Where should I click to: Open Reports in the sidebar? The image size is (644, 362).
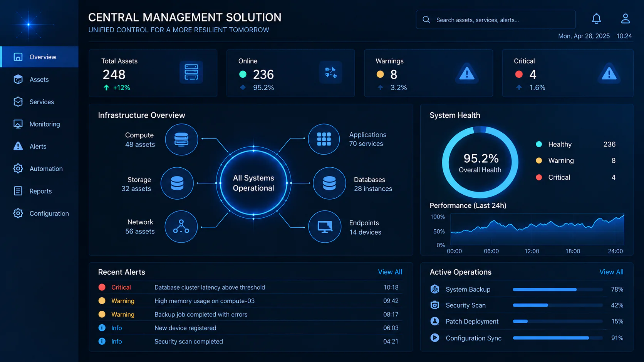[x=39, y=191]
